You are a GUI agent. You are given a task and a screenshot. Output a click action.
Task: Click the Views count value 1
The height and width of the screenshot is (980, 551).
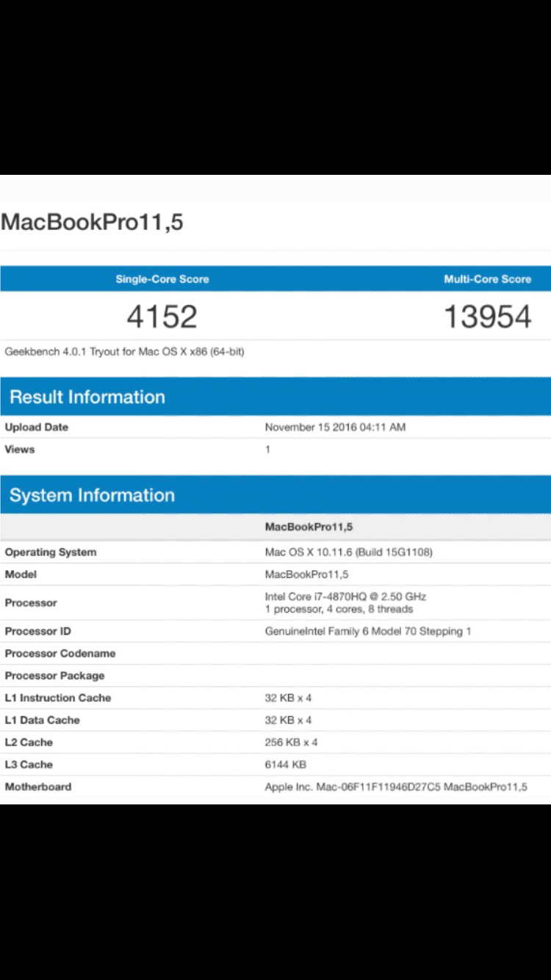[268, 449]
